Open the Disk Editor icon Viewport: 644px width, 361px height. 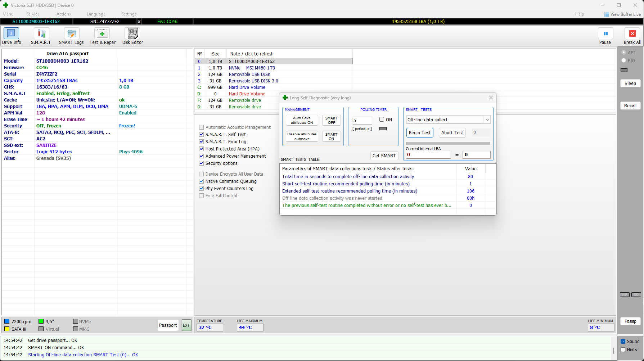click(x=132, y=33)
